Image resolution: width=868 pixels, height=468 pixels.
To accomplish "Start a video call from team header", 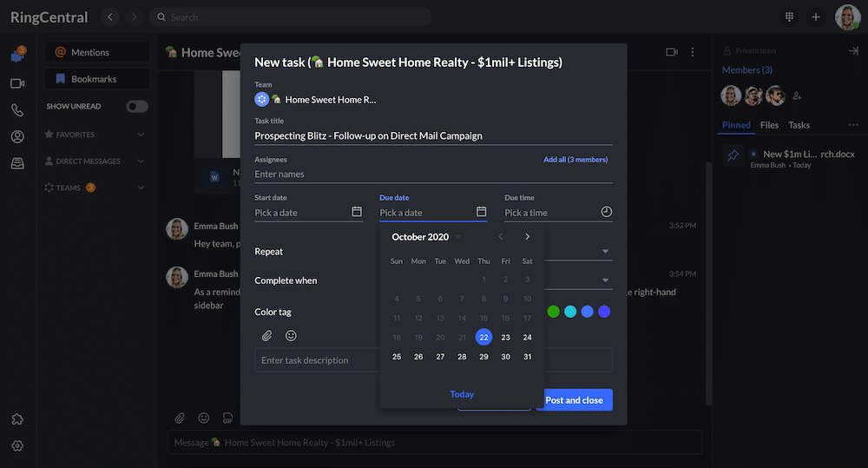I will click(672, 52).
